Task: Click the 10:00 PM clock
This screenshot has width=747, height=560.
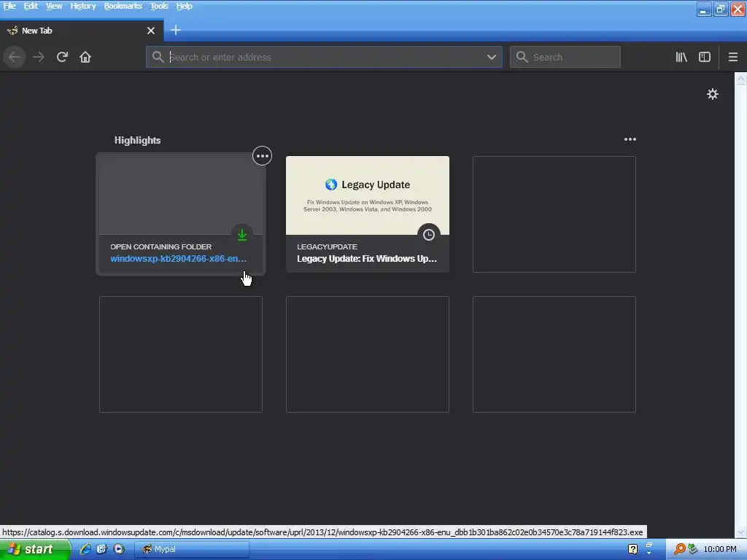Action: tap(720, 549)
